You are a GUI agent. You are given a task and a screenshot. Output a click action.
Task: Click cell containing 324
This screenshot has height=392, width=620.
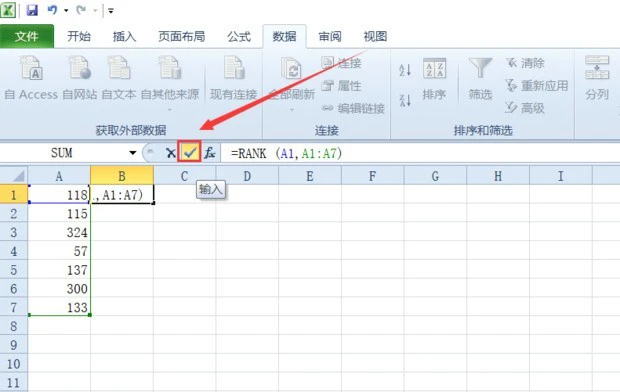(59, 232)
